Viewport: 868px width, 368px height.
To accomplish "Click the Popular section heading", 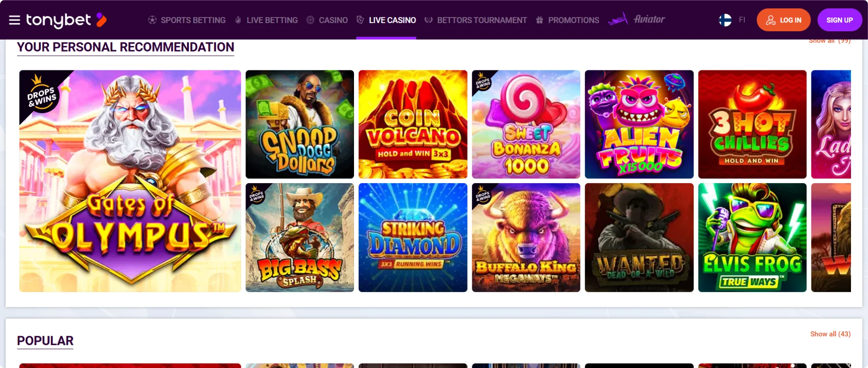I will click(x=45, y=341).
